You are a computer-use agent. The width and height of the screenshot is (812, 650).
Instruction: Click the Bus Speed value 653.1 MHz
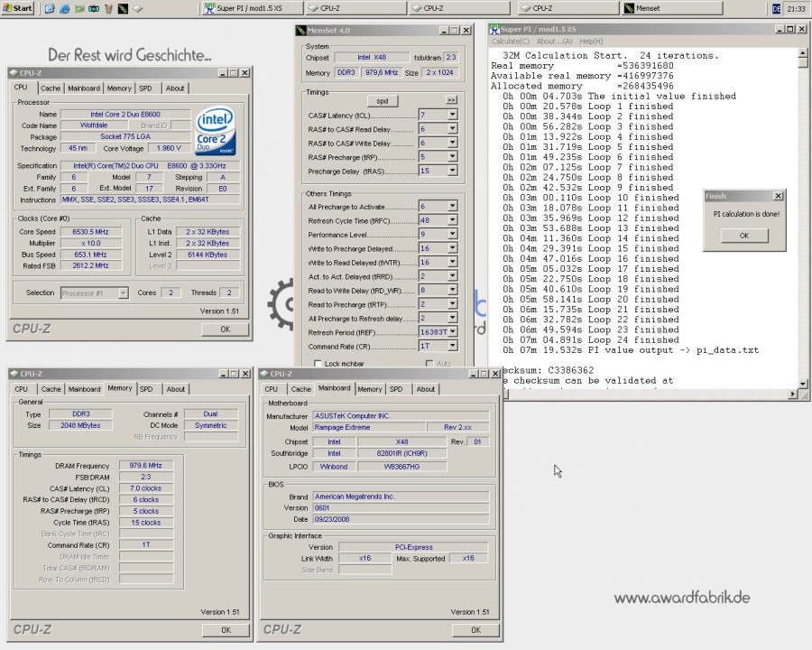(90, 255)
